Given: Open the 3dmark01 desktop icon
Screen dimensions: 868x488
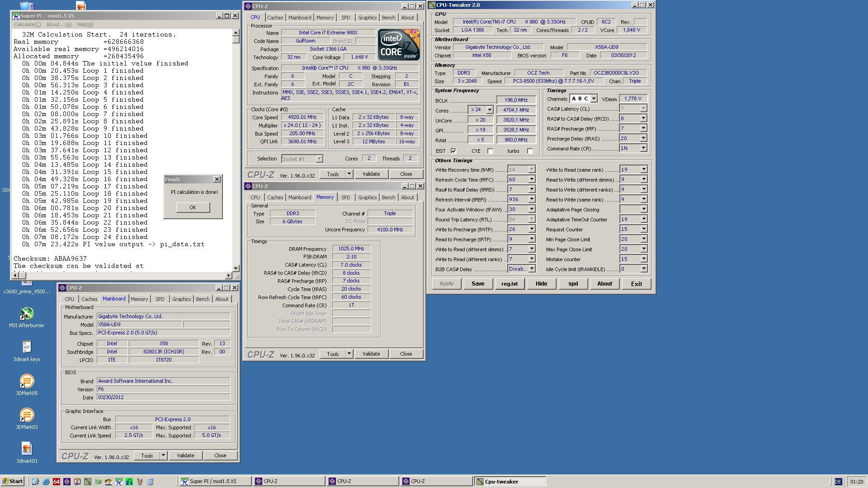Looking at the screenshot, I should [x=27, y=453].
